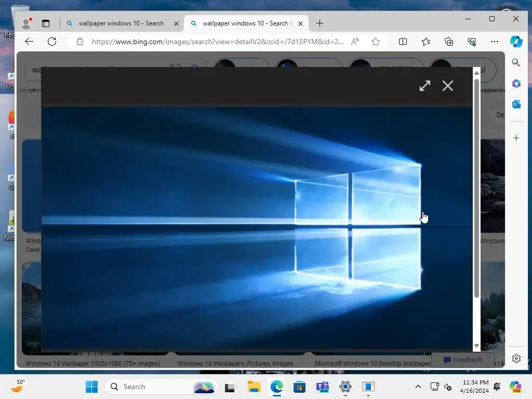The width and height of the screenshot is (532, 399).
Task: Open Collections panel
Action: pos(449,42)
